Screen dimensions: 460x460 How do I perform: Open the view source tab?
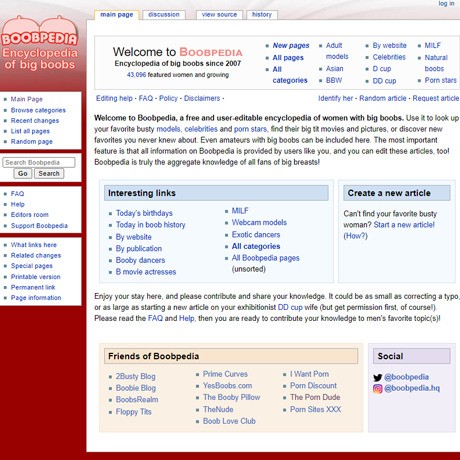tap(219, 15)
